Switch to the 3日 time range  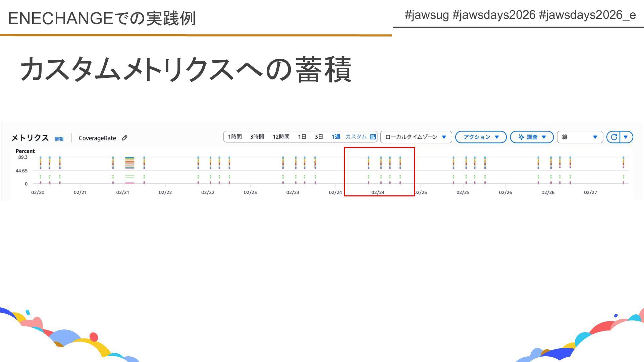click(319, 137)
